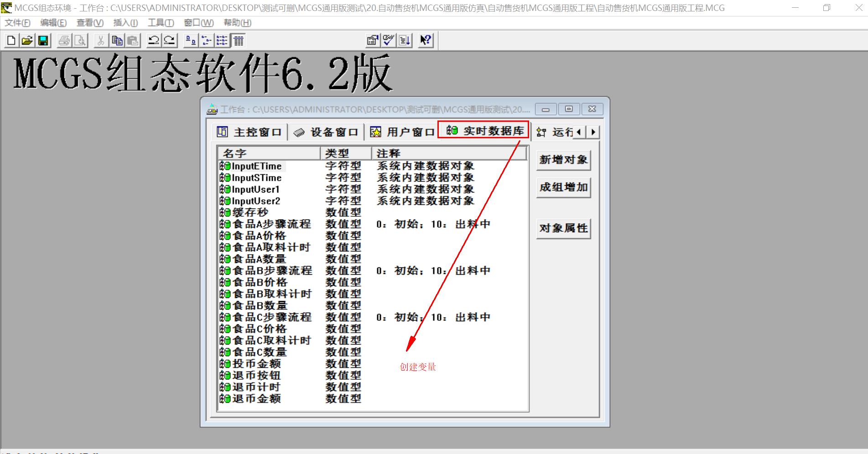This screenshot has height=454, width=868.
Task: Select the 食品B数量 variable
Action: point(254,306)
